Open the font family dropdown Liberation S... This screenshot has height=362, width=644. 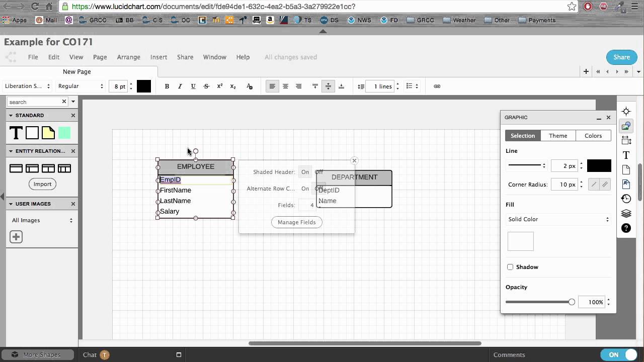click(27, 86)
